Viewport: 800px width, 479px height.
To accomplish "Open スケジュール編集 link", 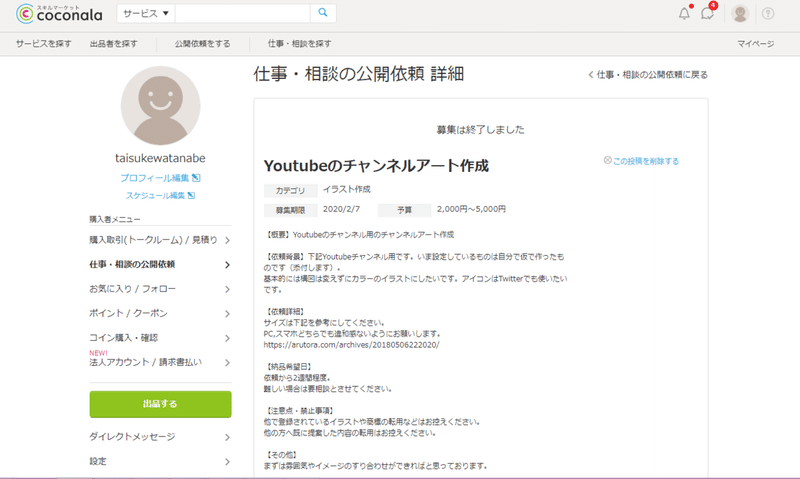I will click(x=155, y=195).
